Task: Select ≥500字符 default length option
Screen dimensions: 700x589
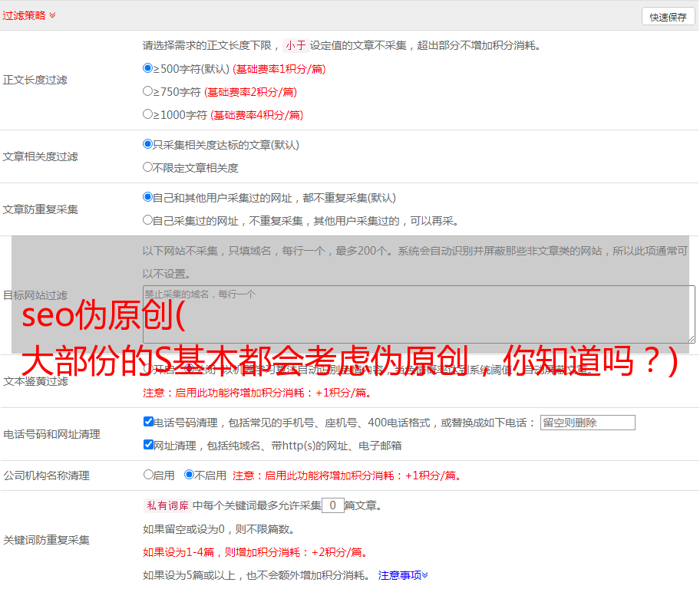Action: (x=148, y=68)
